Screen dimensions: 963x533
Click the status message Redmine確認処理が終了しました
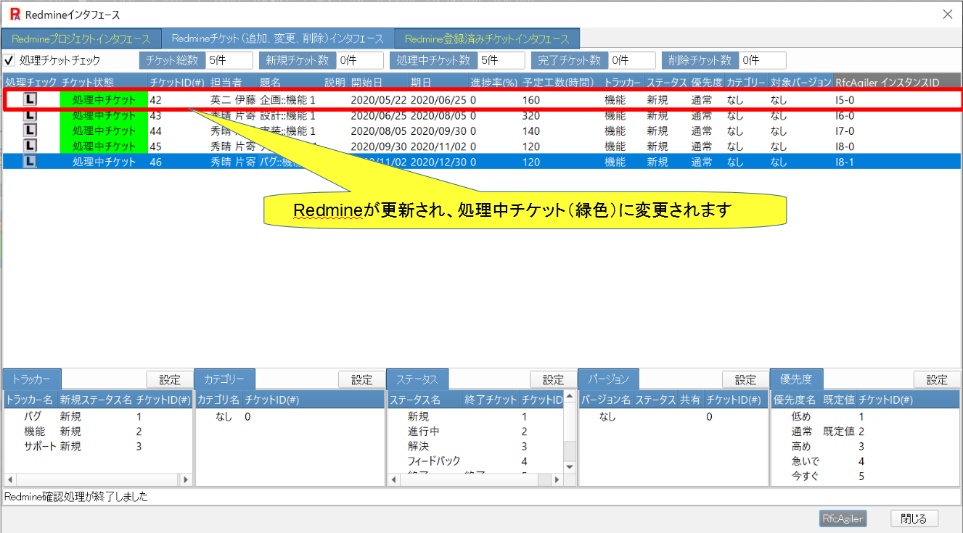(x=76, y=496)
